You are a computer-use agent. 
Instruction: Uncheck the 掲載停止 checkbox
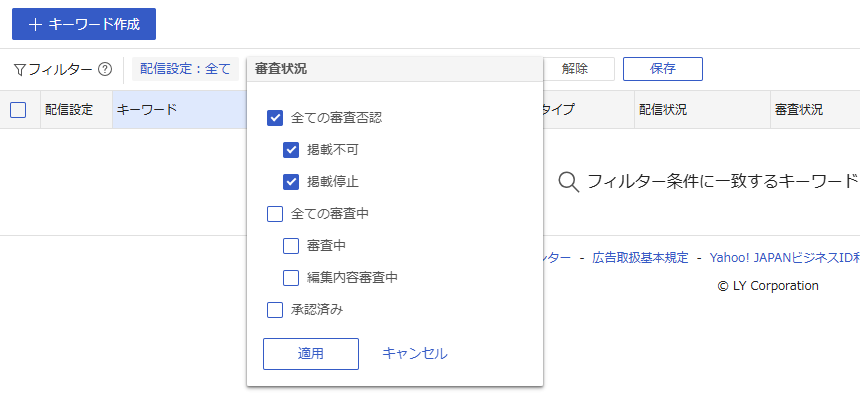[x=291, y=182]
